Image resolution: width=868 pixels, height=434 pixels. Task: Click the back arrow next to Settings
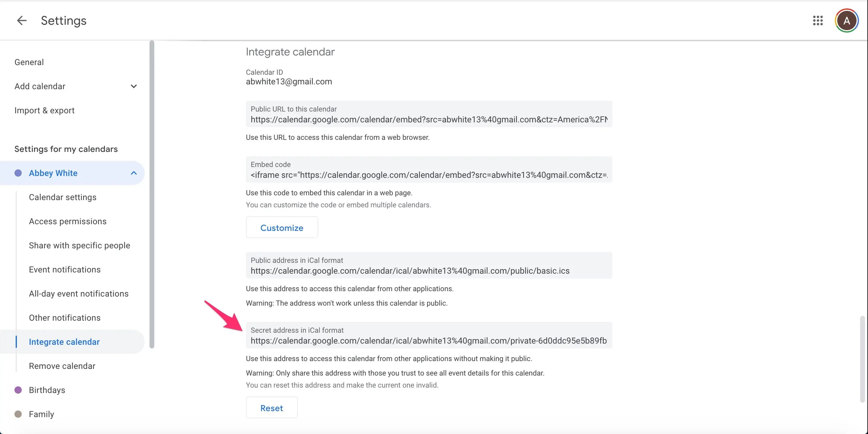click(x=22, y=20)
